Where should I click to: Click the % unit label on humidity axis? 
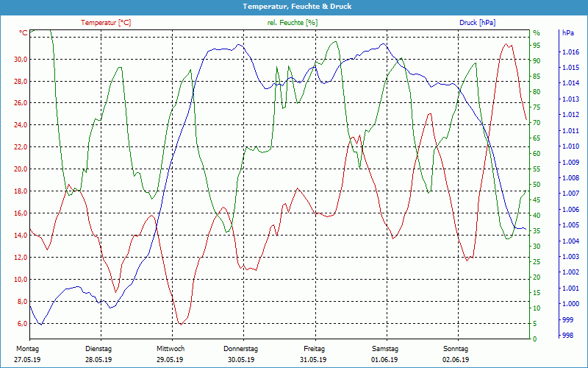[537, 33]
